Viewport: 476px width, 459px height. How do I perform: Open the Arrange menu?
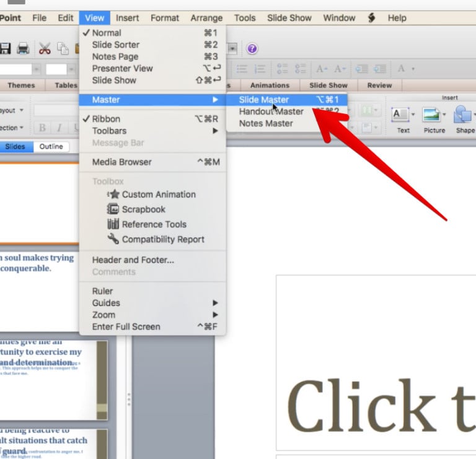coord(206,18)
